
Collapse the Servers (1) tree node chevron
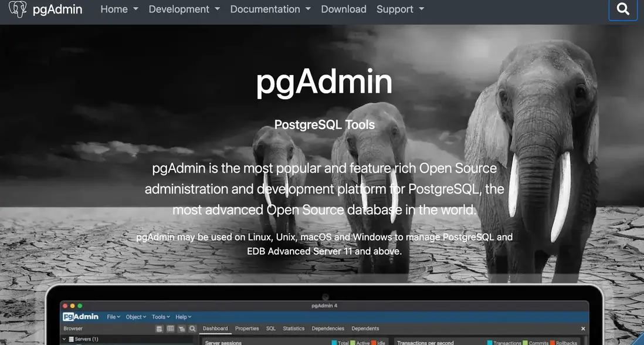point(64,339)
